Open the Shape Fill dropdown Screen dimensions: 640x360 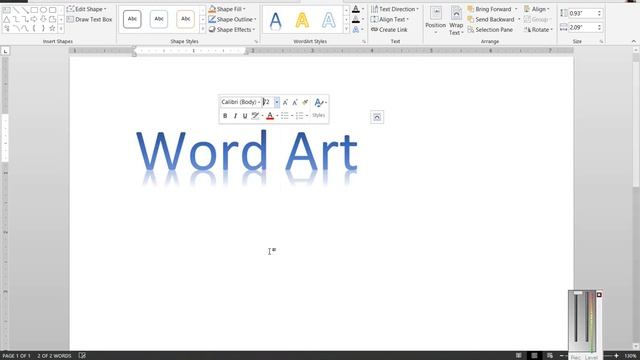[227, 9]
